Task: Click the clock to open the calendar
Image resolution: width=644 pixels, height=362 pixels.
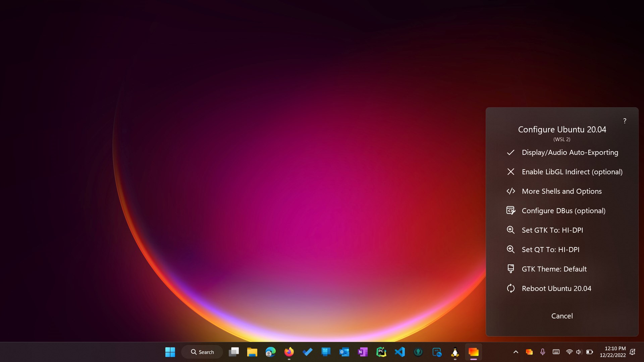Action: (613, 352)
